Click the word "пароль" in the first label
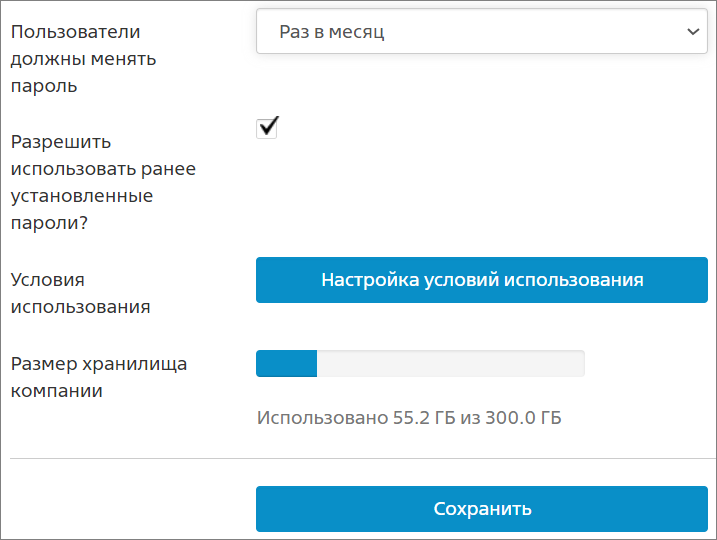This screenshot has width=717, height=540. [44, 86]
